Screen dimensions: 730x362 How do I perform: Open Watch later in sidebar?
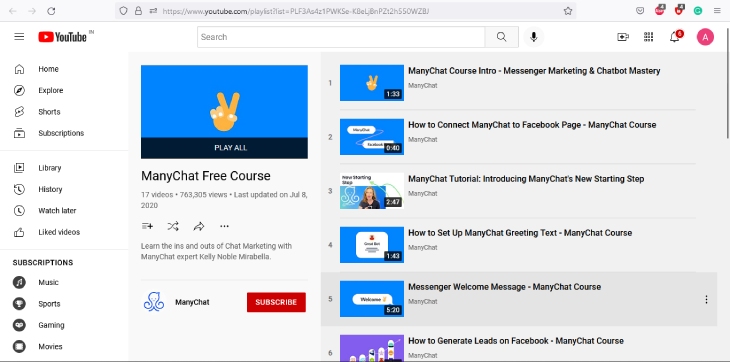(57, 210)
